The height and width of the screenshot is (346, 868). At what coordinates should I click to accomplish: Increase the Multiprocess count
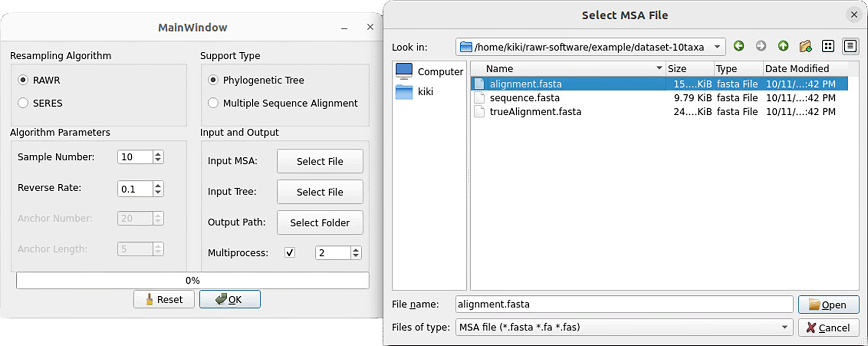pyautogui.click(x=356, y=249)
